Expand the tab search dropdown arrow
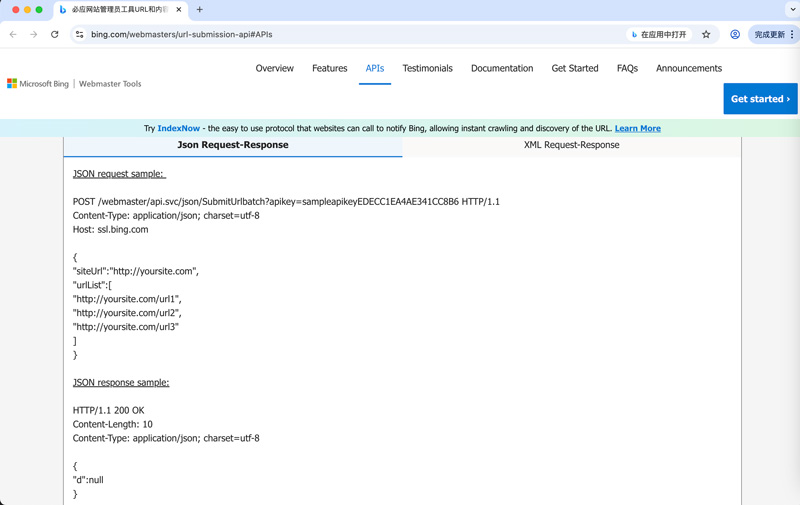The height and width of the screenshot is (505, 800). (x=792, y=10)
